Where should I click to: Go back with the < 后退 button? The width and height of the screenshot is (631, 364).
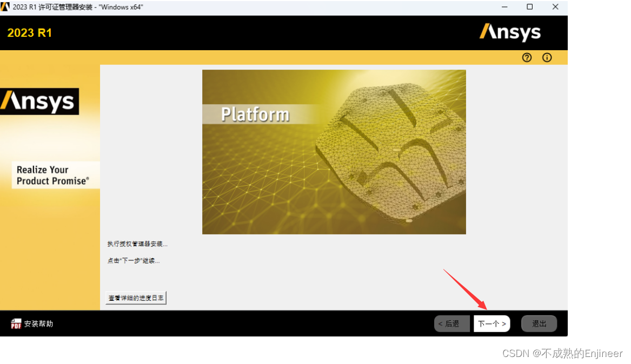click(x=451, y=324)
